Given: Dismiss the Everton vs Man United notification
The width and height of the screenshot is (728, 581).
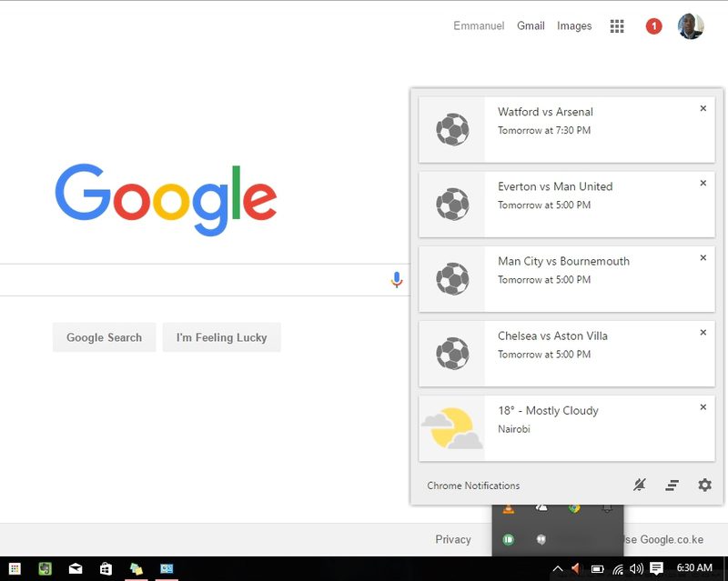Looking at the screenshot, I should (703, 184).
